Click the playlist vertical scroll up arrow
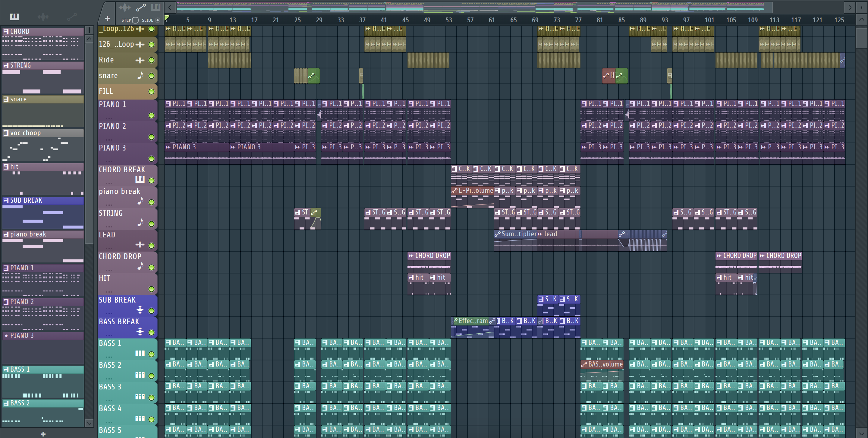868x438 pixels. coord(861,19)
